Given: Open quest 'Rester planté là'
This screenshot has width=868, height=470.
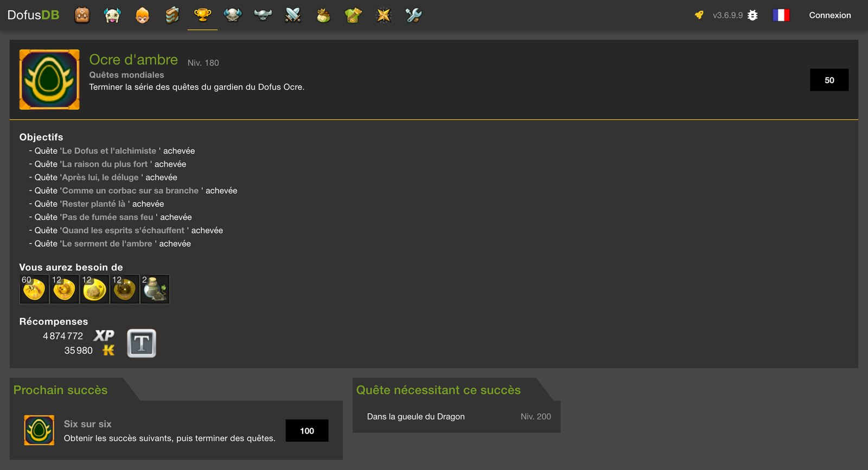Looking at the screenshot, I should (93, 204).
